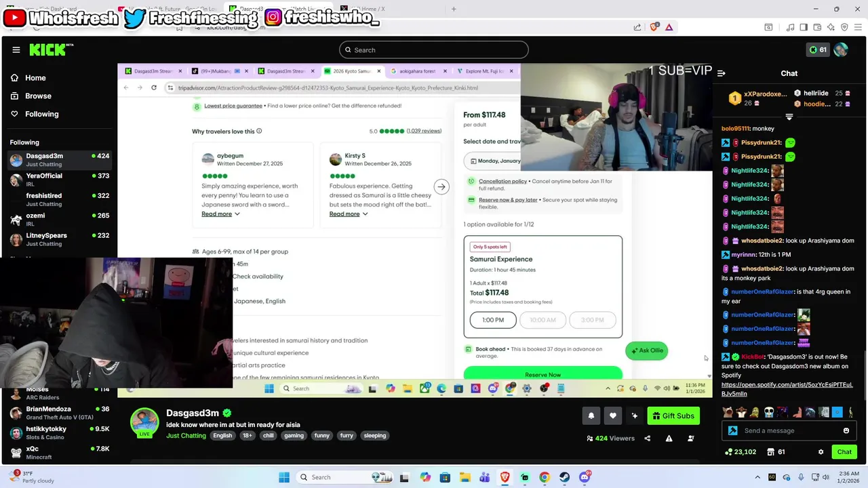The width and height of the screenshot is (868, 488).
Task: Click the heart follow icon
Action: (x=612, y=415)
